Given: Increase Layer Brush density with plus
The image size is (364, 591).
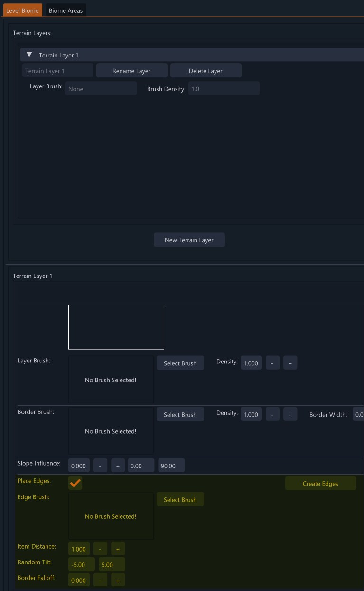Looking at the screenshot, I should pyautogui.click(x=290, y=363).
